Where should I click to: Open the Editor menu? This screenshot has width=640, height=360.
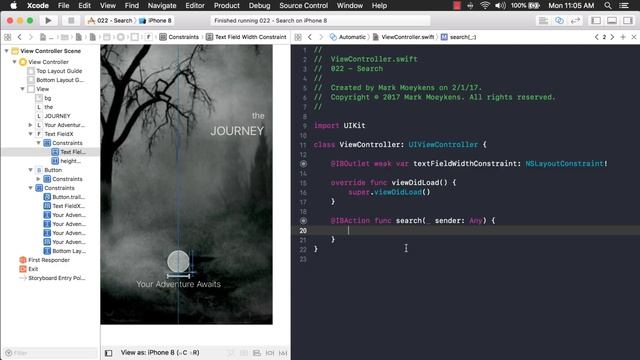tap(195, 6)
